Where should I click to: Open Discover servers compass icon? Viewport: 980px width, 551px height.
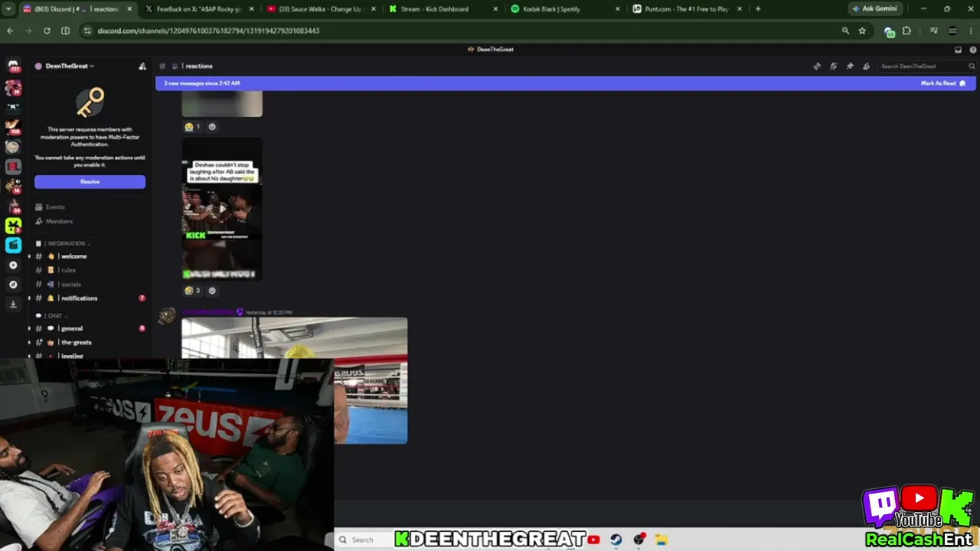click(13, 285)
